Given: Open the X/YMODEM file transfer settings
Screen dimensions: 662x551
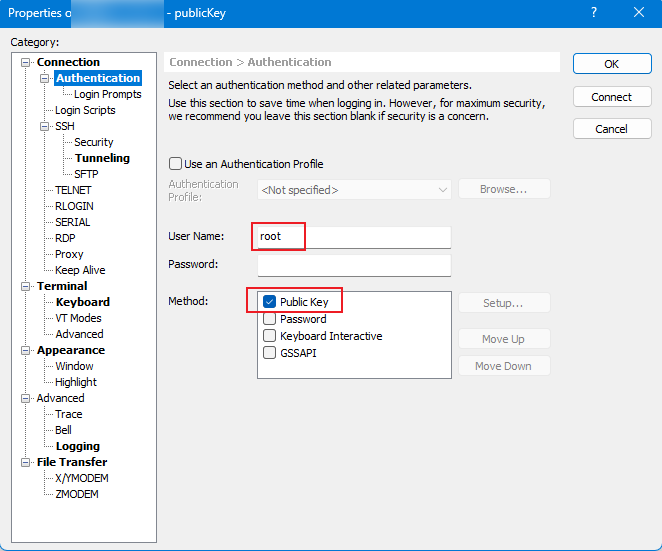Looking at the screenshot, I should pyautogui.click(x=81, y=478).
